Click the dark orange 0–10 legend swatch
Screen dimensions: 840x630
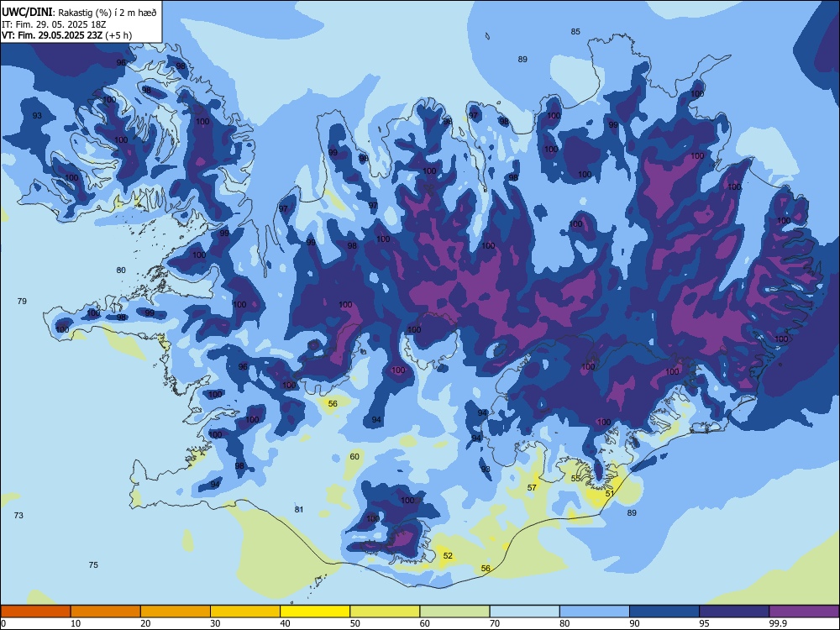pyautogui.click(x=35, y=612)
